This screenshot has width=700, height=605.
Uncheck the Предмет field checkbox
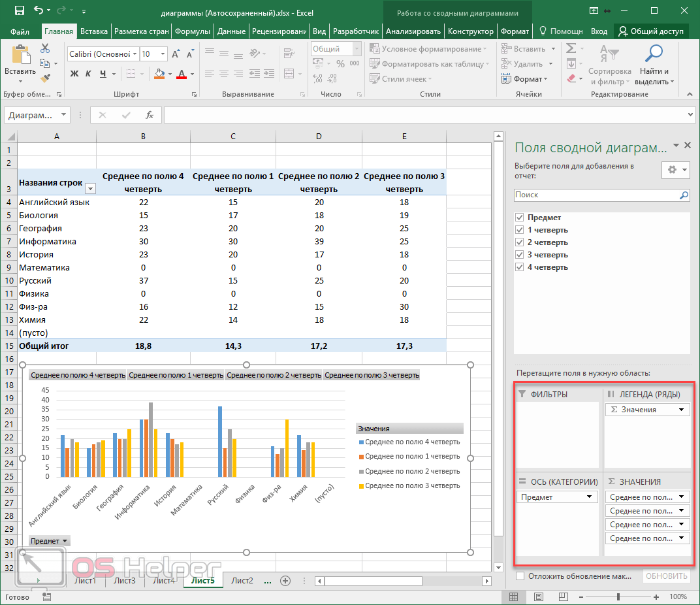point(520,218)
